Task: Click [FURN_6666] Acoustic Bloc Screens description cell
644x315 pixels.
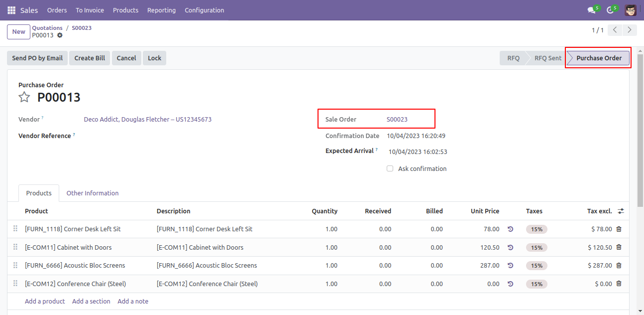Action: pyautogui.click(x=207, y=266)
